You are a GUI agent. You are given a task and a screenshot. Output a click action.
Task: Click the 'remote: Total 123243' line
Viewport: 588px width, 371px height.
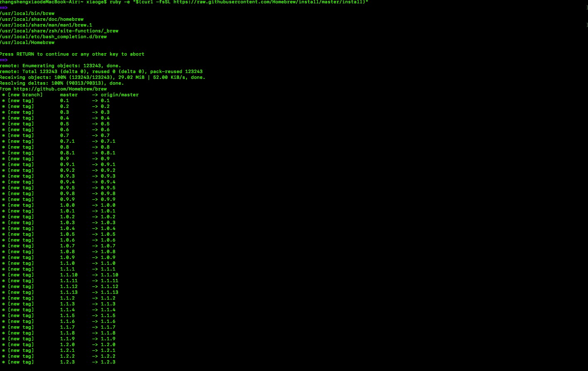pos(101,71)
